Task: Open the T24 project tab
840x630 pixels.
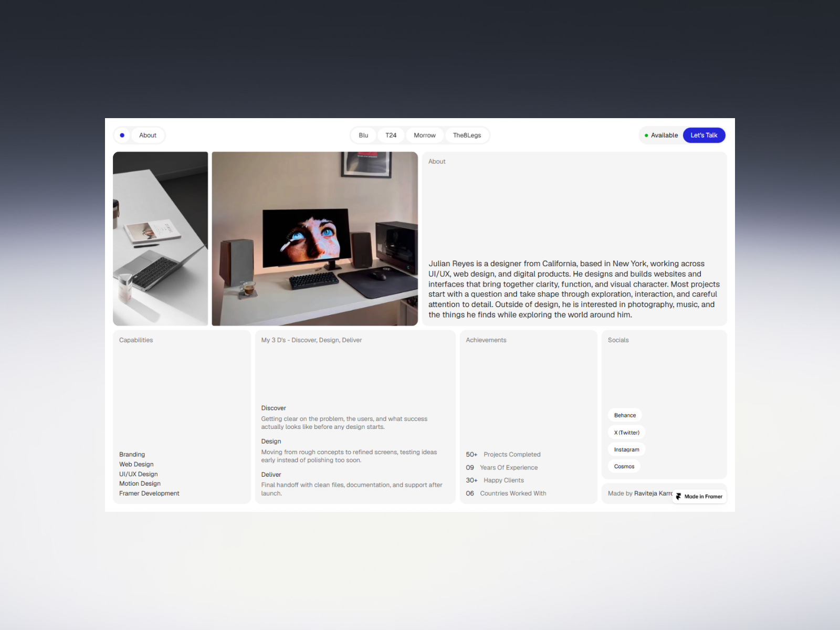Action: tap(391, 135)
